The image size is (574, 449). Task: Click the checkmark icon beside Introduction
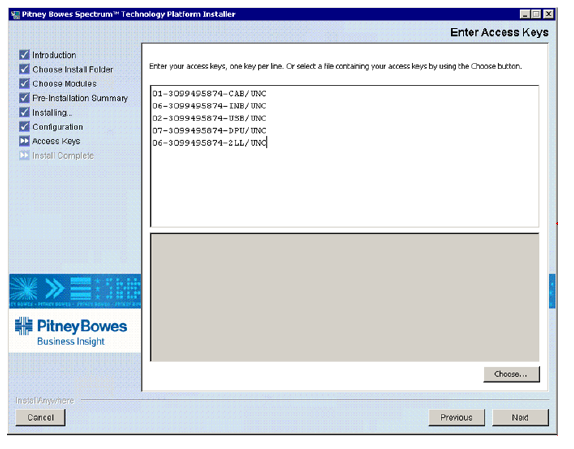(x=24, y=55)
